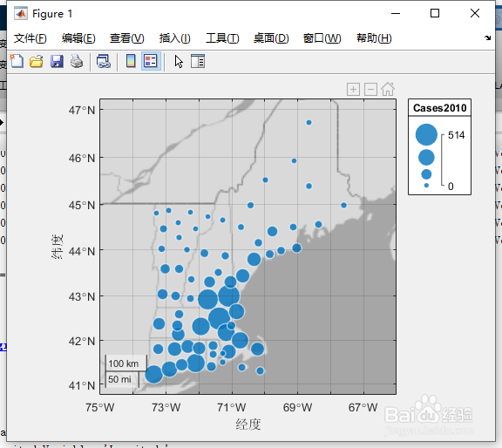Open the Property Inspector icon
The image size is (502, 448).
tap(198, 61)
